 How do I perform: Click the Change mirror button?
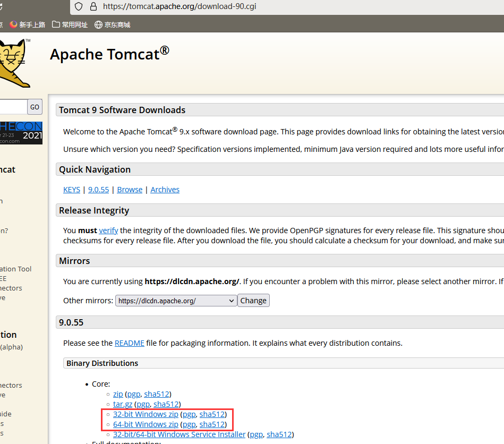pos(253,301)
